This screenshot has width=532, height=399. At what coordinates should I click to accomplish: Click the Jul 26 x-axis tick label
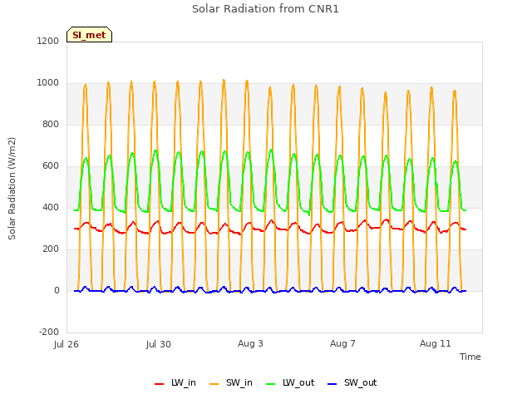coord(66,344)
